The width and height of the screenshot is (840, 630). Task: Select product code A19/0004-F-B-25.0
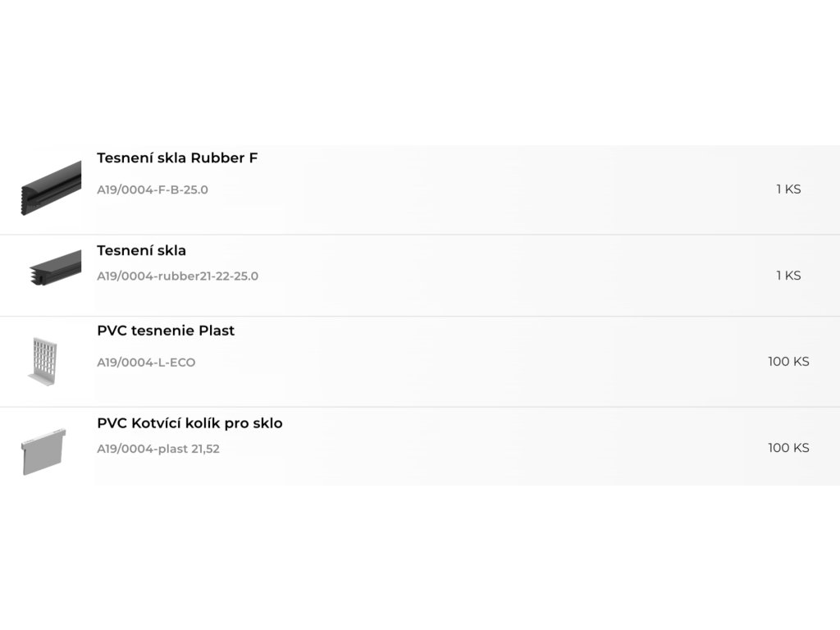[152, 189]
